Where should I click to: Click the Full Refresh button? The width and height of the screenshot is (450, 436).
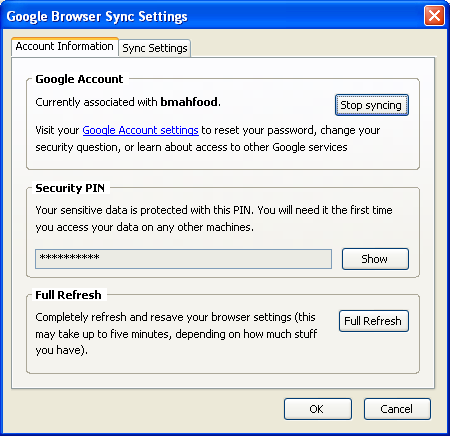[373, 321]
